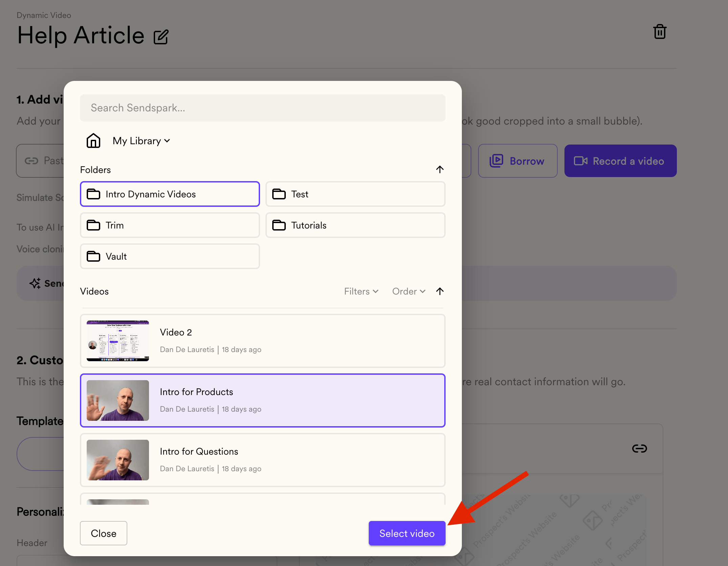The width and height of the screenshot is (728, 566).
Task: Open the Trim folder
Action: pos(170,225)
